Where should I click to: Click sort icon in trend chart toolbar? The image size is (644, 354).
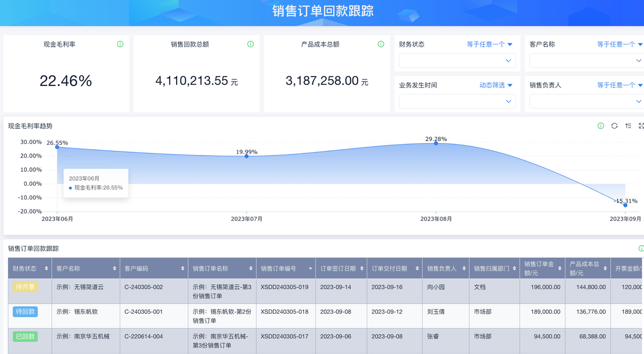[628, 126]
